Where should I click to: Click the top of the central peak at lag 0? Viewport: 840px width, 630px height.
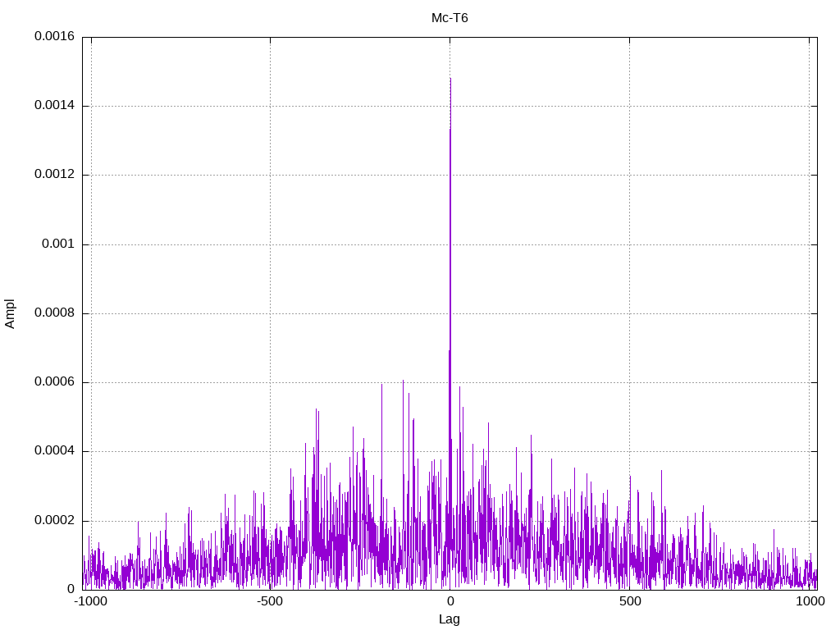pos(450,79)
